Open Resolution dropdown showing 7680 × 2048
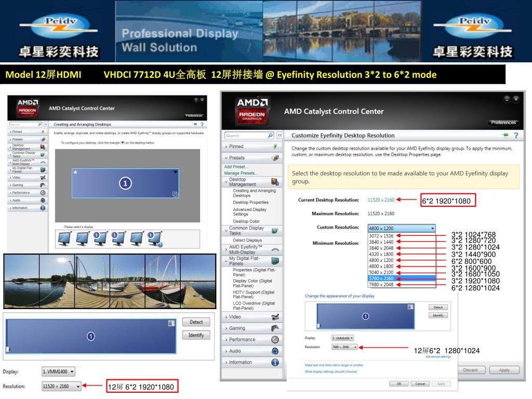Viewport: 532px width, 399px height. point(344,347)
